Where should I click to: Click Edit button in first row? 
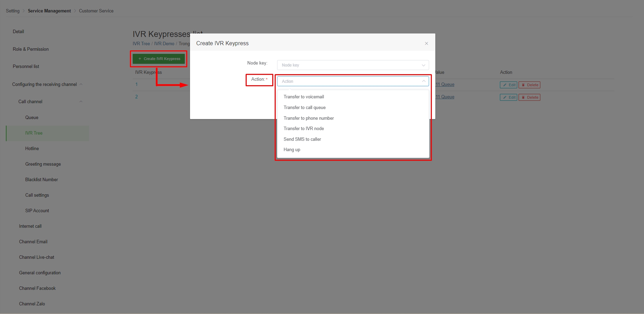pyautogui.click(x=508, y=85)
